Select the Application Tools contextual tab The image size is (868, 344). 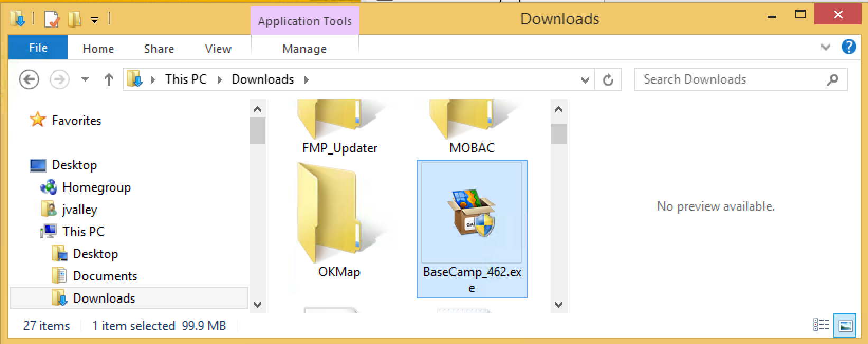[x=305, y=21]
